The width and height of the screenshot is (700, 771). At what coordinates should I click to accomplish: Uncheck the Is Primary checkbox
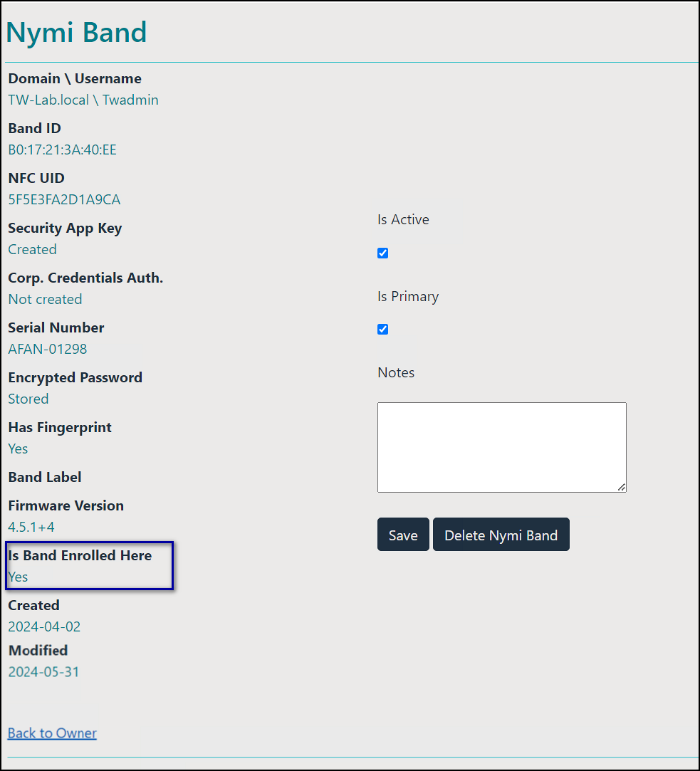(383, 329)
